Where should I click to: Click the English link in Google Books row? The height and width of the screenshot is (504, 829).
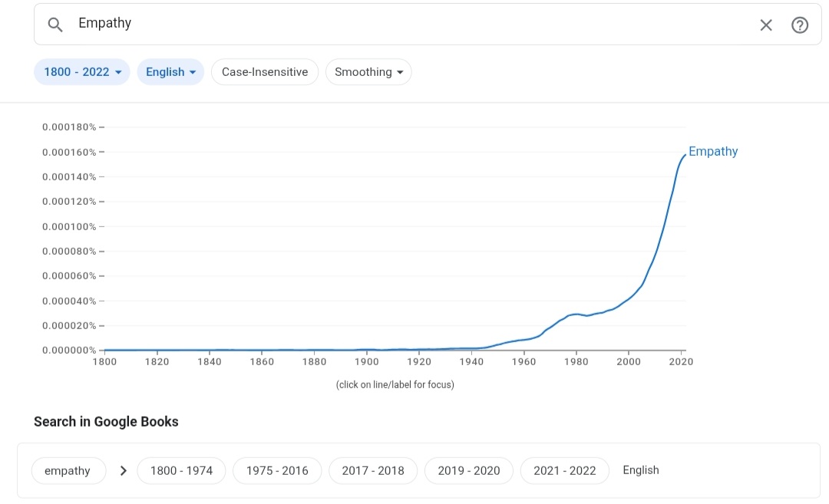(641, 470)
